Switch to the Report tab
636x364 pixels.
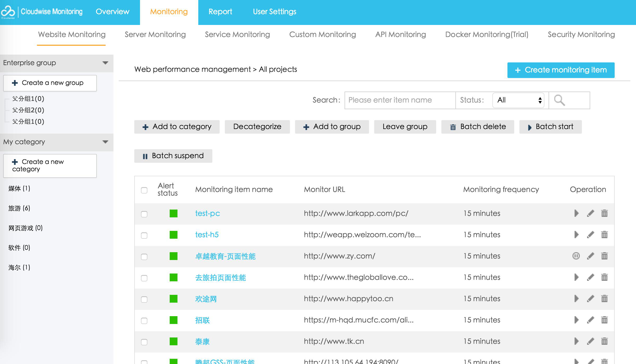(x=220, y=12)
